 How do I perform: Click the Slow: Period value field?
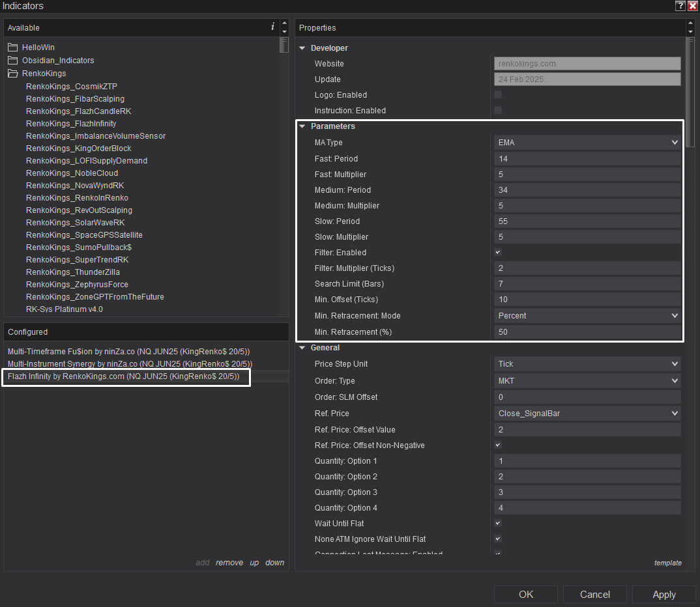pyautogui.click(x=587, y=221)
